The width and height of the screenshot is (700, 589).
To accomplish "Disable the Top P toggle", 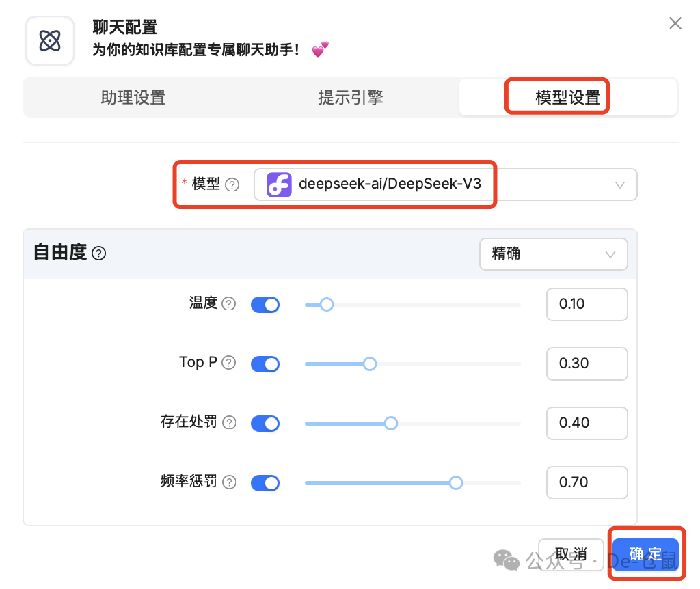I will pos(265,364).
